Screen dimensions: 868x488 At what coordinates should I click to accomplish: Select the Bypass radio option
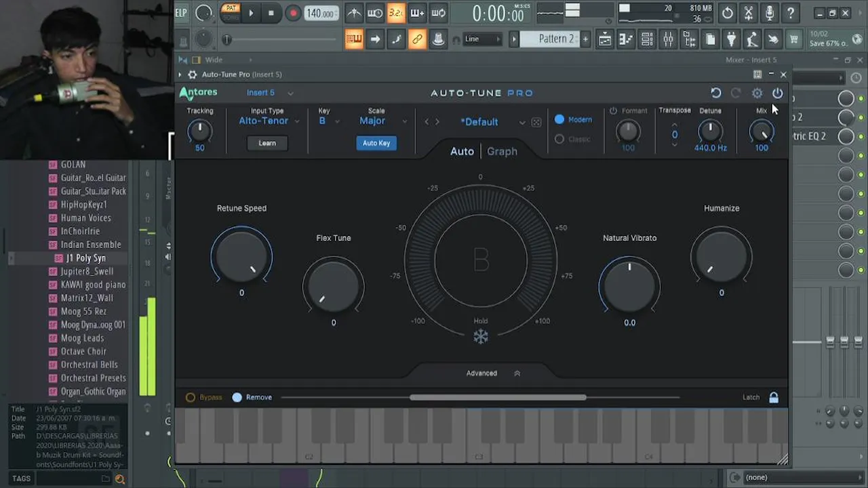[204, 397]
